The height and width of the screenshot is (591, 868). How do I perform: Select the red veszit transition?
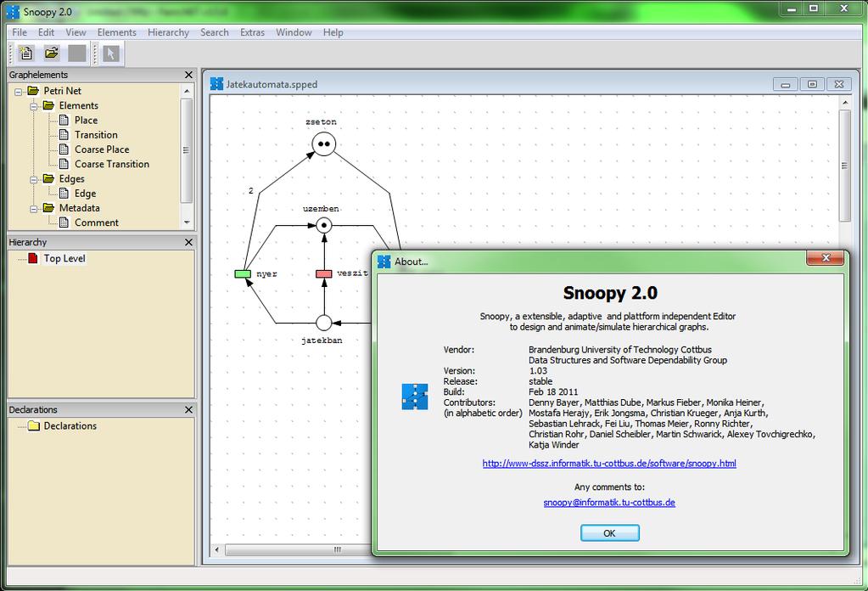click(x=324, y=274)
